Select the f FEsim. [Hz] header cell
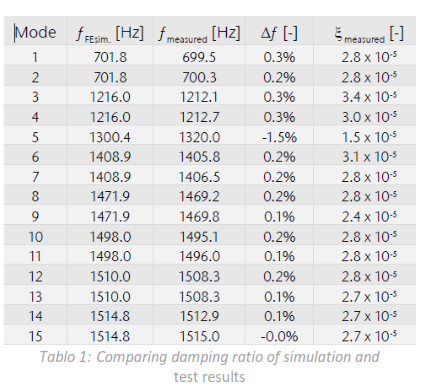Screen dimensions: 426x389 (x=110, y=33)
